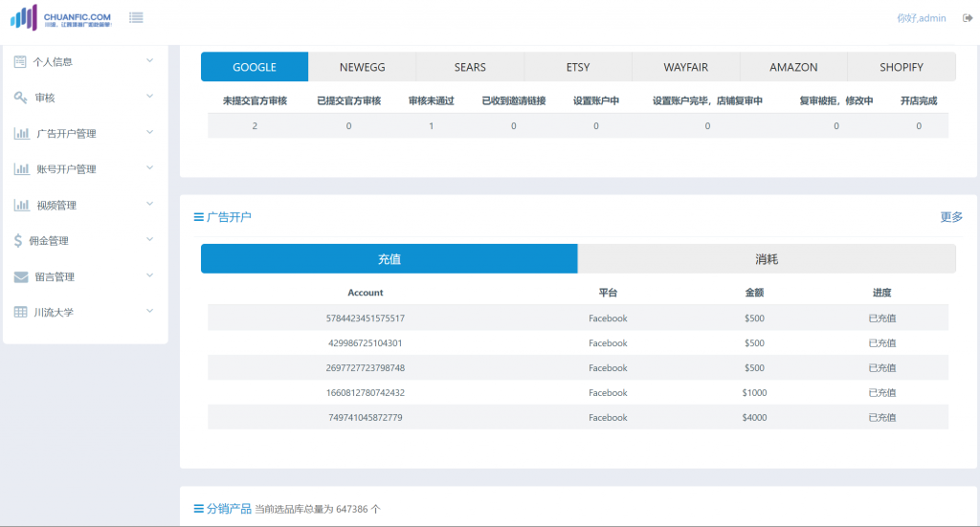The image size is (980, 527).
Task: Click the Chuanfic.com logo
Action: click(x=60, y=17)
